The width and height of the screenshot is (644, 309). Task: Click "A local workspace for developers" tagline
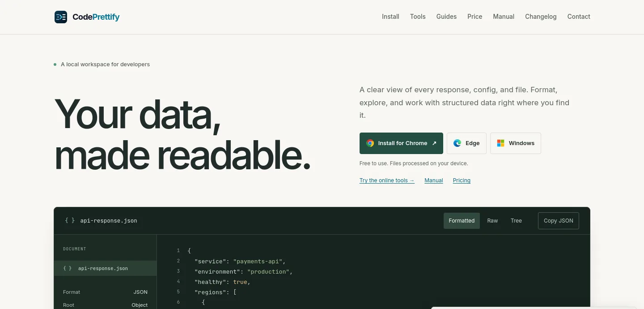pos(105,64)
